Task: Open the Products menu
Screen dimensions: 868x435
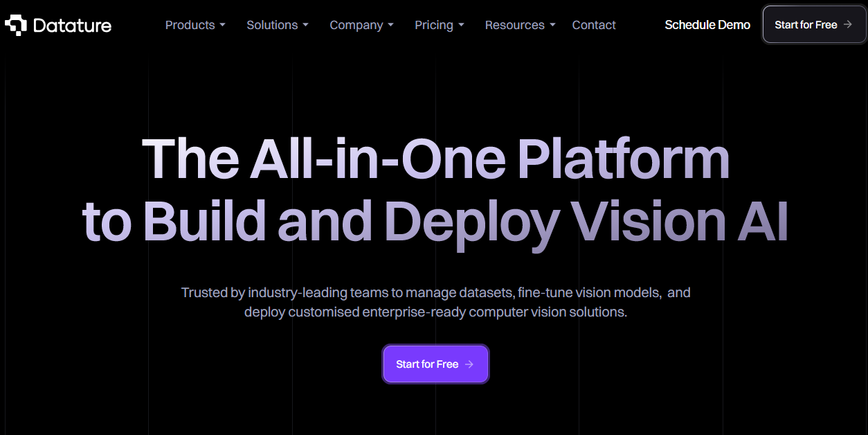Action: pos(190,25)
